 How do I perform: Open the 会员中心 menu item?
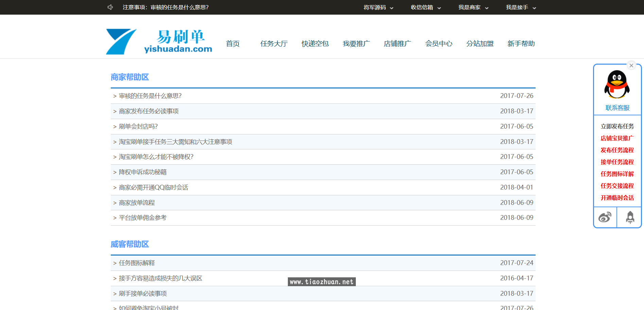tap(439, 44)
